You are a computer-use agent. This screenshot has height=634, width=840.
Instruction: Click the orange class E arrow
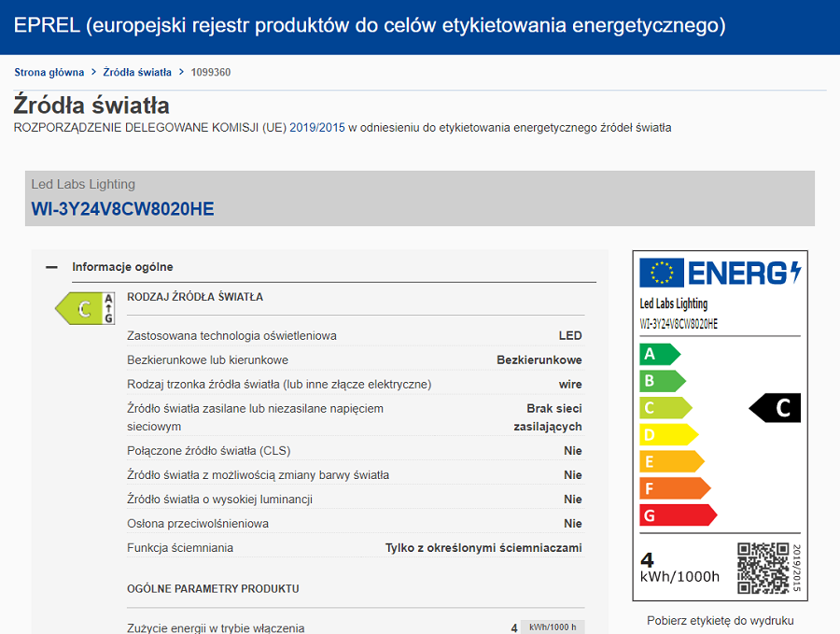click(x=672, y=461)
